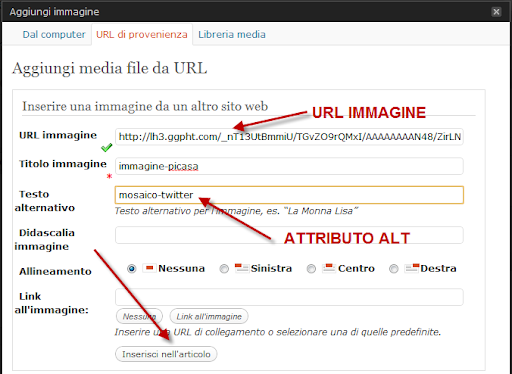Click Inserisci nell'articolo button
This screenshot has width=512, height=374.
(166, 354)
